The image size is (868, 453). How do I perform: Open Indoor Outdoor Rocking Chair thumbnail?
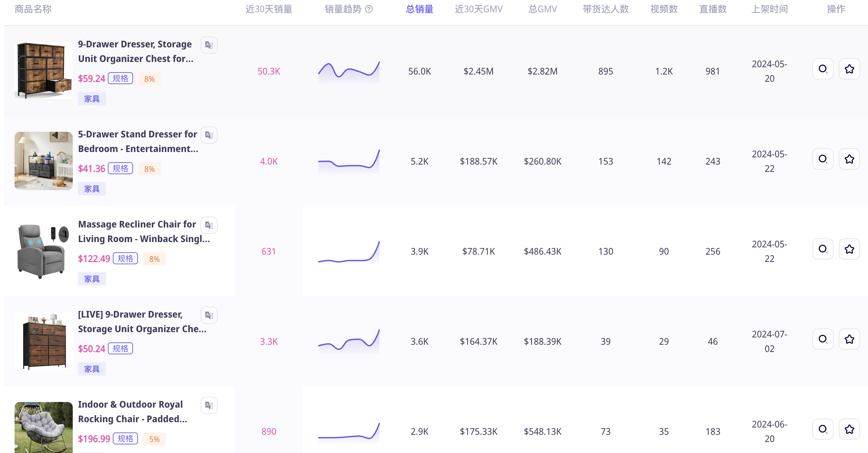(x=43, y=427)
